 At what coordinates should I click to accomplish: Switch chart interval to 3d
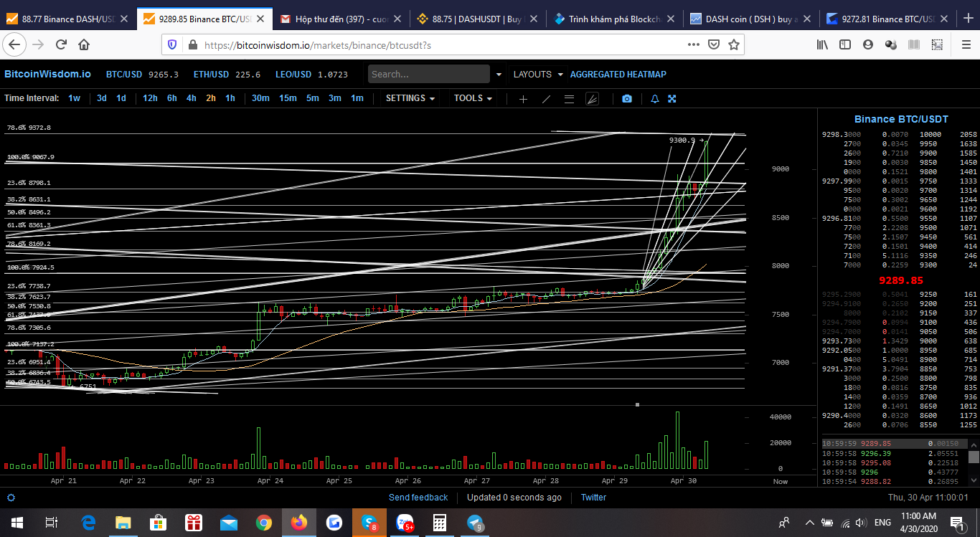point(102,98)
